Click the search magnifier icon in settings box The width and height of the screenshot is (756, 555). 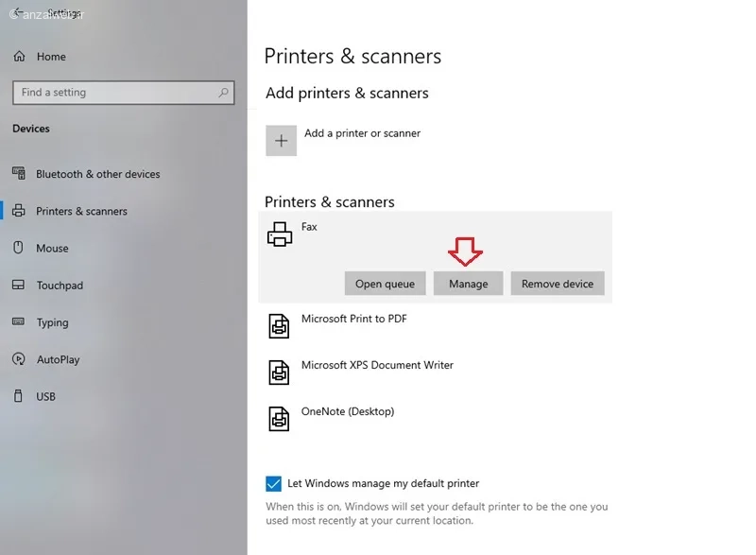point(223,92)
